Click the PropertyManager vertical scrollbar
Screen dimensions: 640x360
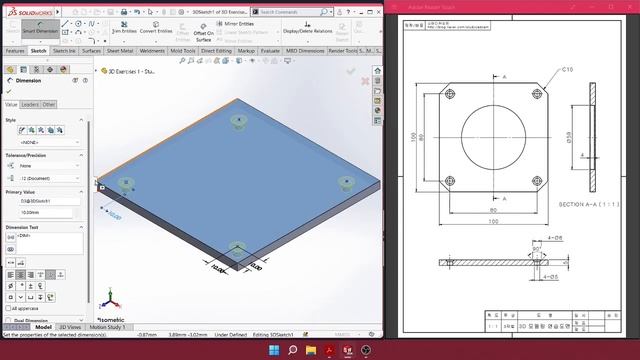(89, 211)
